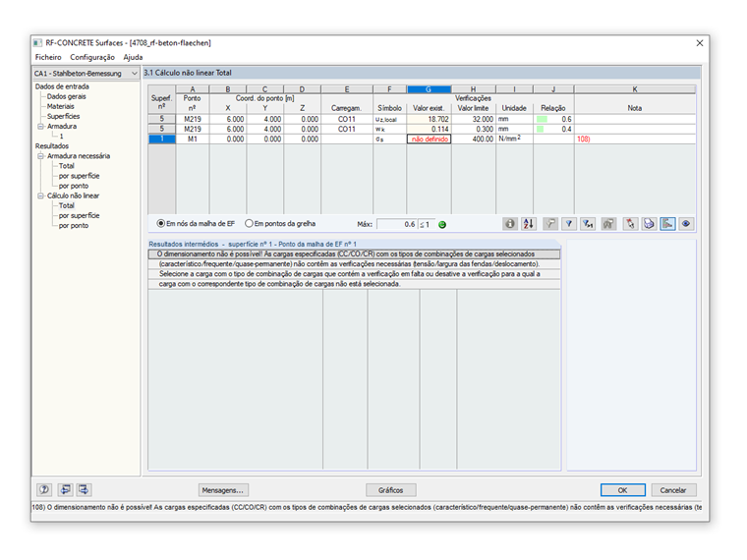Go to the previous table window icon

65,489
